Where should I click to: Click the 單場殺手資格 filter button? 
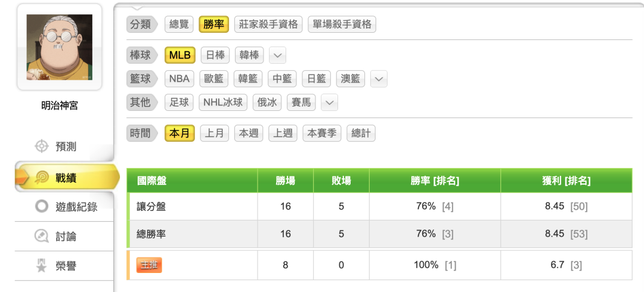[x=342, y=24]
